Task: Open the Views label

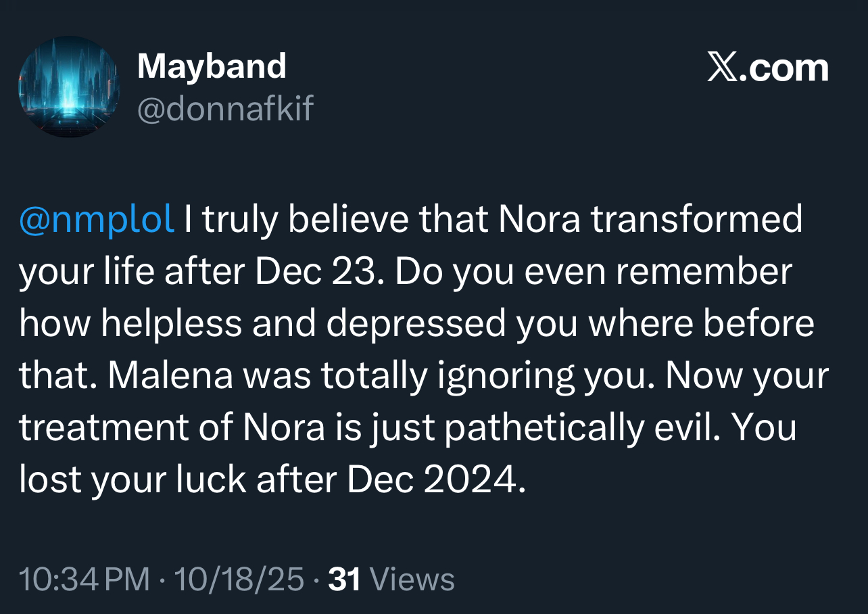Action: click(412, 580)
